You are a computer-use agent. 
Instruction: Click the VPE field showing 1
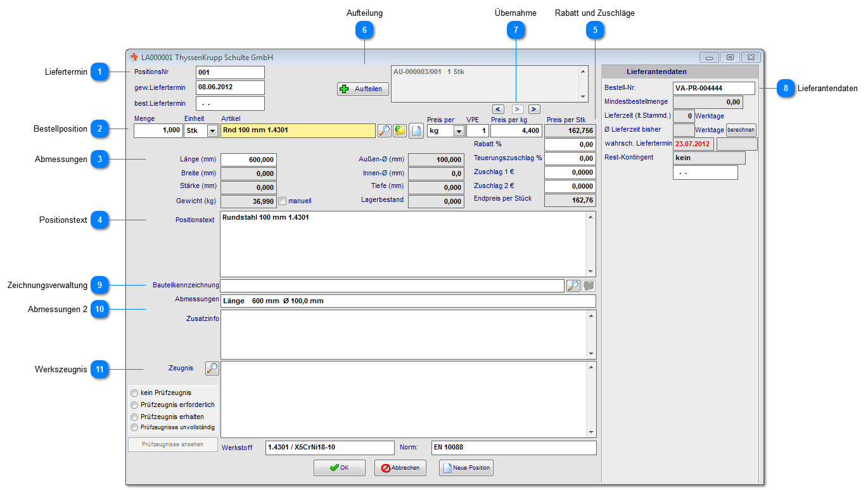coord(478,131)
